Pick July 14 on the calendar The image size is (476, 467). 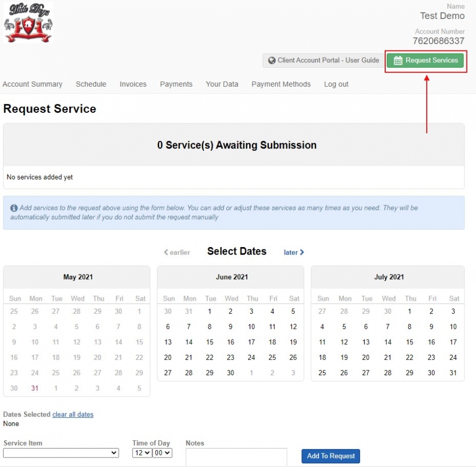point(388,342)
